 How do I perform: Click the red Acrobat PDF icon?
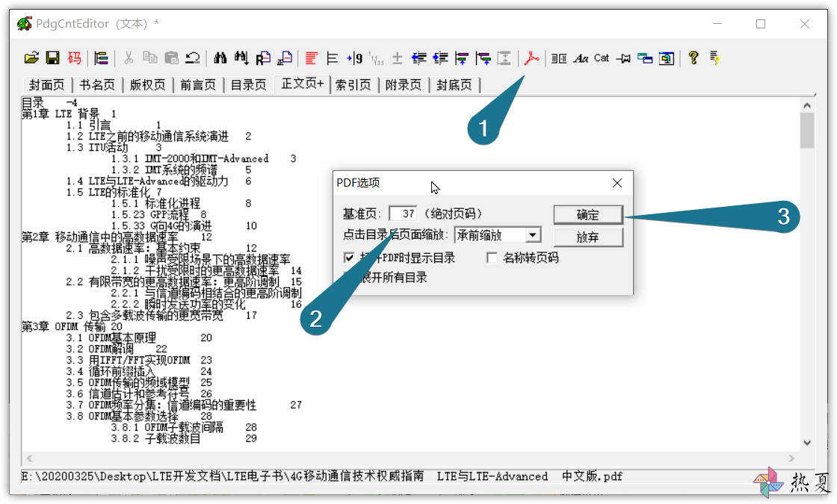click(x=531, y=57)
